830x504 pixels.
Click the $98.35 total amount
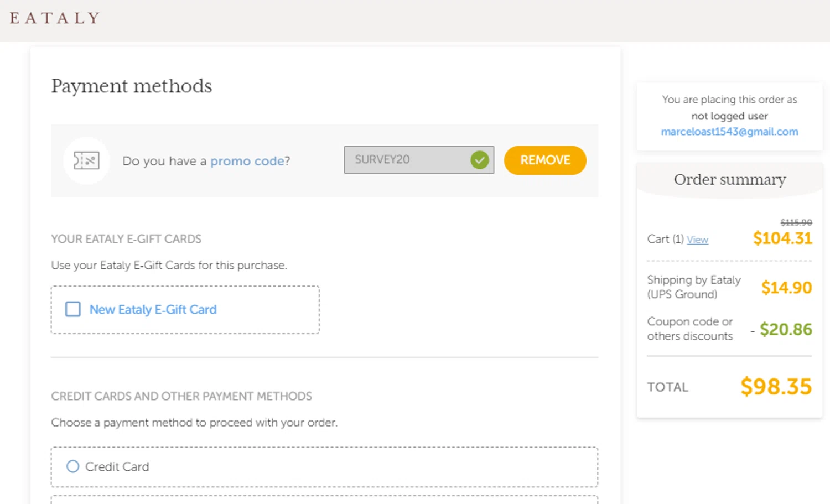(x=776, y=386)
